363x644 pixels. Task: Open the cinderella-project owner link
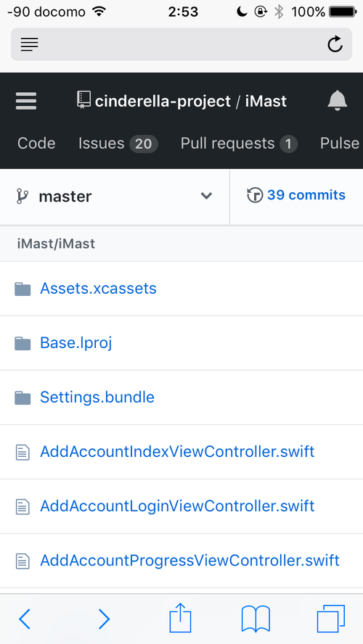click(163, 101)
